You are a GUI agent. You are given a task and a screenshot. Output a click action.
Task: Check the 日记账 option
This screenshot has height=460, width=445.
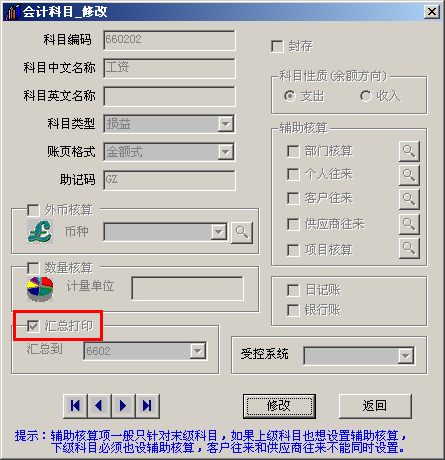(x=293, y=290)
